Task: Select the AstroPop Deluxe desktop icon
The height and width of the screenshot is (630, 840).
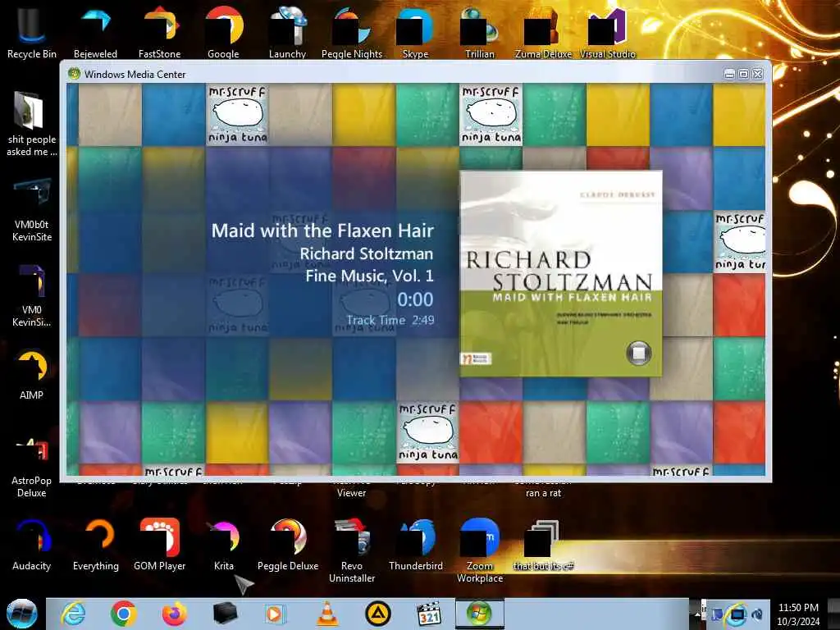Action: point(32,468)
